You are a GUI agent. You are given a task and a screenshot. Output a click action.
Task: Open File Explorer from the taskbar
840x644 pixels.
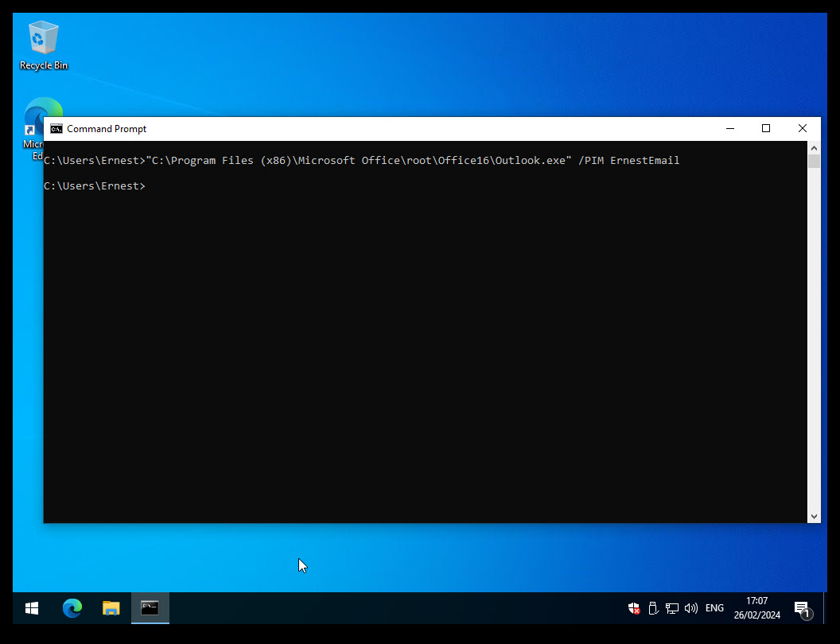point(111,608)
